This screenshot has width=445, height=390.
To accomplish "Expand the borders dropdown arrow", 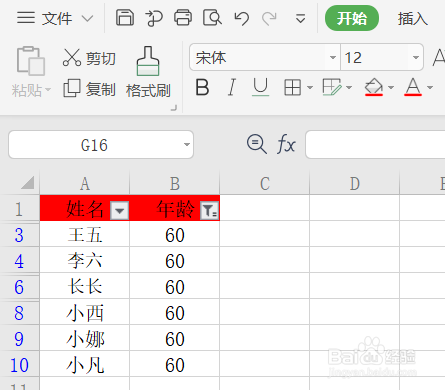I will tap(310, 88).
